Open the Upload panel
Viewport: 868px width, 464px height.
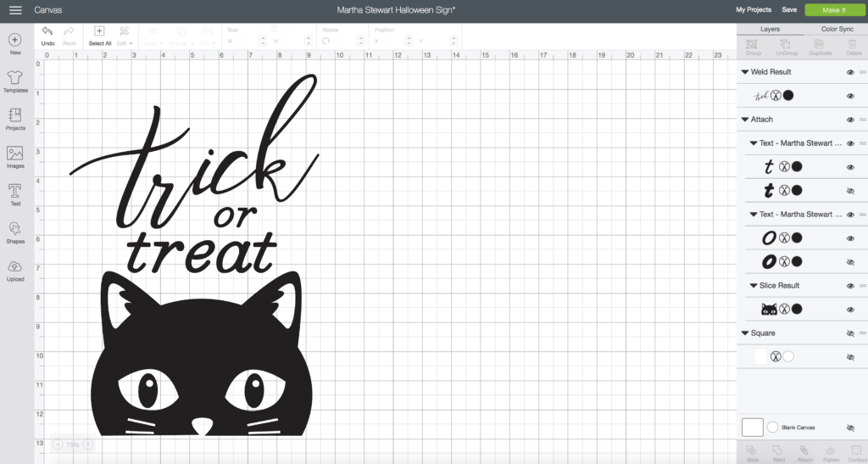click(x=15, y=271)
